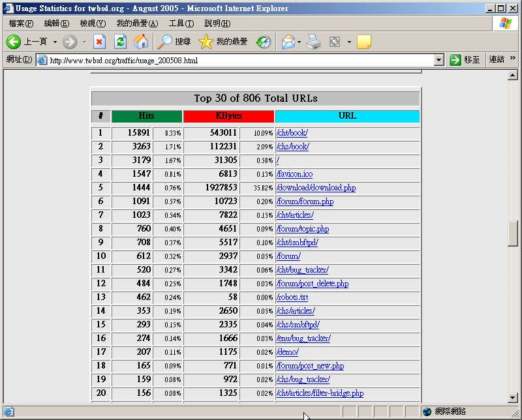Open the Mail button dropdown arrow
The image size is (522, 420).
click(x=299, y=42)
